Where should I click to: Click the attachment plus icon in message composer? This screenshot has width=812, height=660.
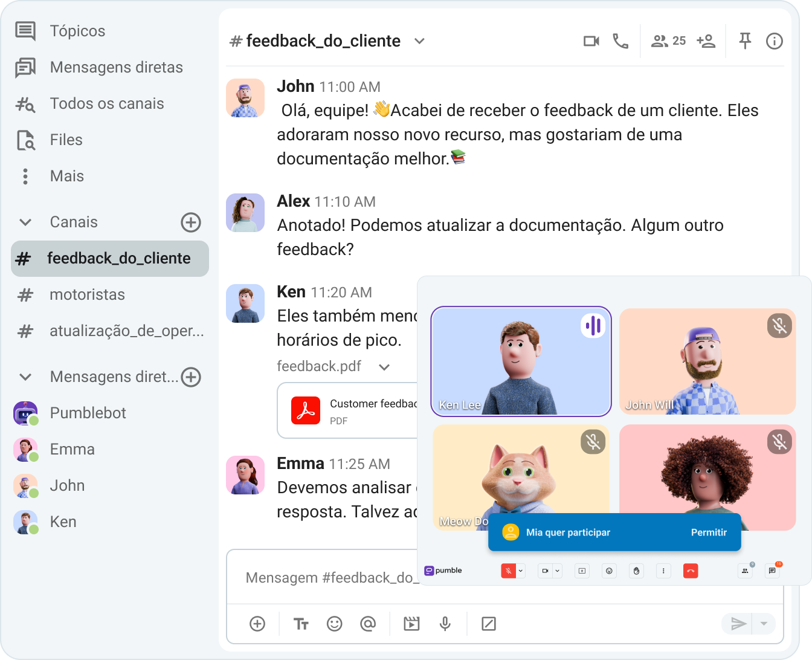(x=257, y=624)
